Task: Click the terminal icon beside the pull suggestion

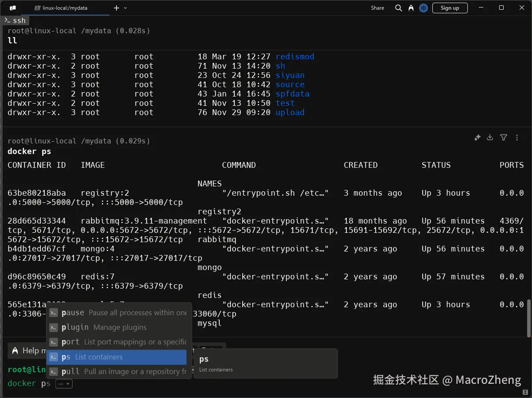Action: [54, 372]
